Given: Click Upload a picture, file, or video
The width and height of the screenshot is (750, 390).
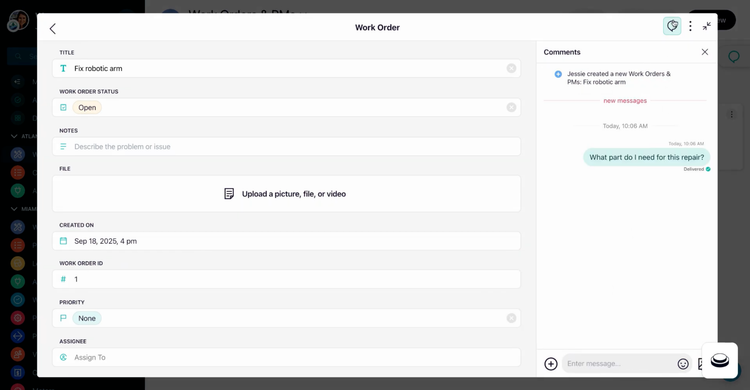Looking at the screenshot, I should [x=286, y=194].
